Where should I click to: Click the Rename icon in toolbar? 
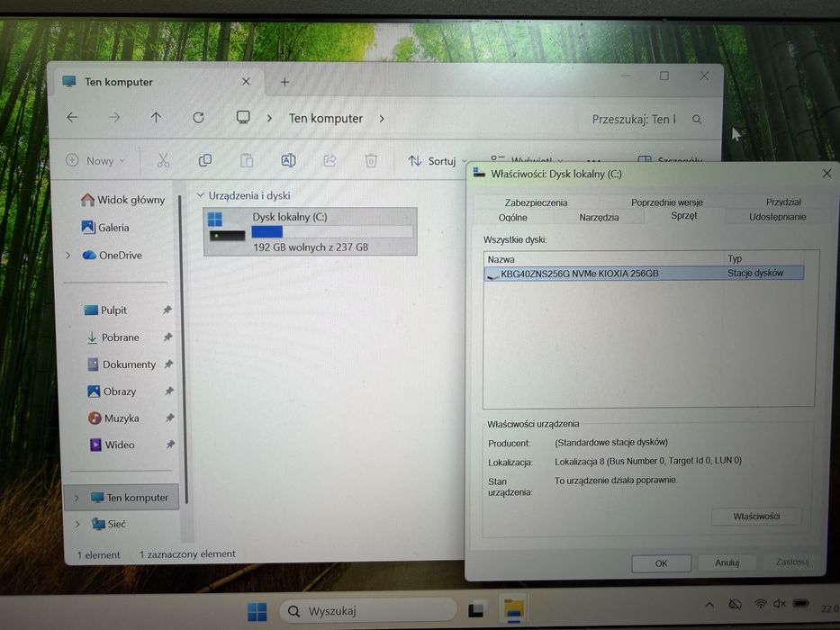[288, 160]
